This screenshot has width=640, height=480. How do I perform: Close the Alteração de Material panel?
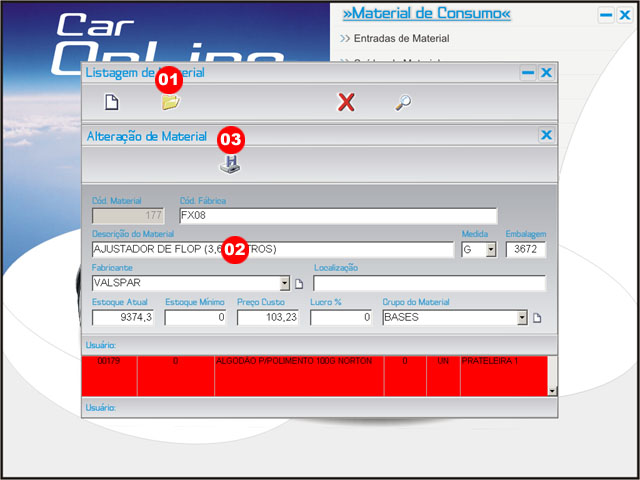click(x=546, y=135)
